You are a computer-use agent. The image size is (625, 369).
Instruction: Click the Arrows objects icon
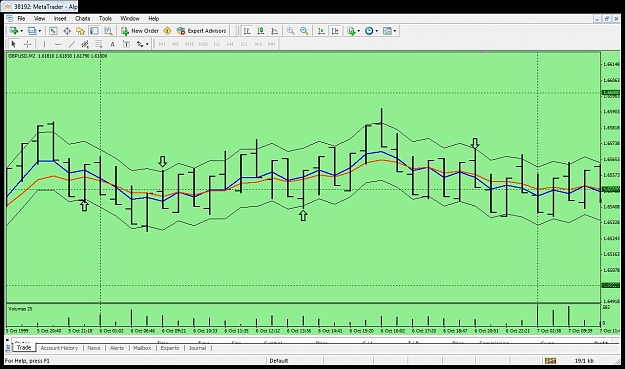click(x=140, y=44)
